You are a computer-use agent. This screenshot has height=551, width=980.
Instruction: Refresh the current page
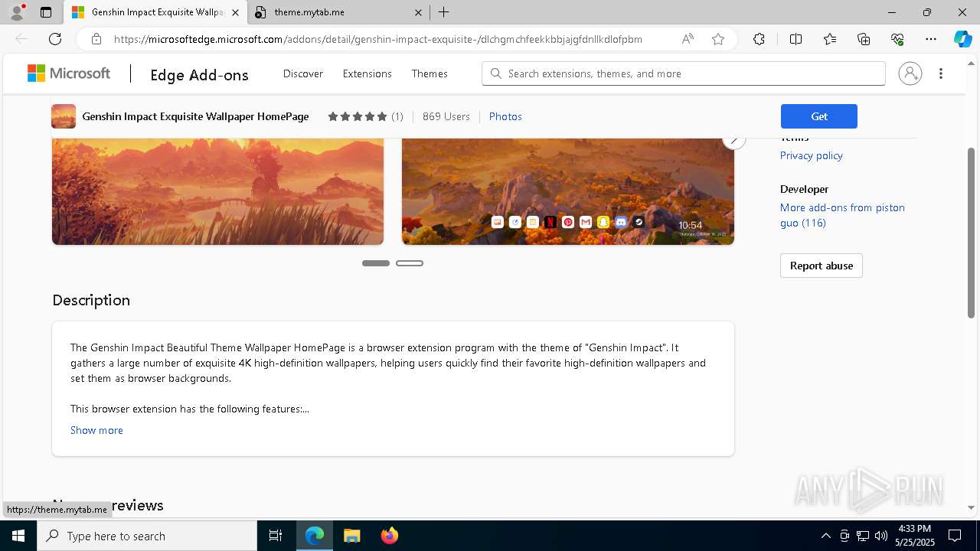click(55, 39)
